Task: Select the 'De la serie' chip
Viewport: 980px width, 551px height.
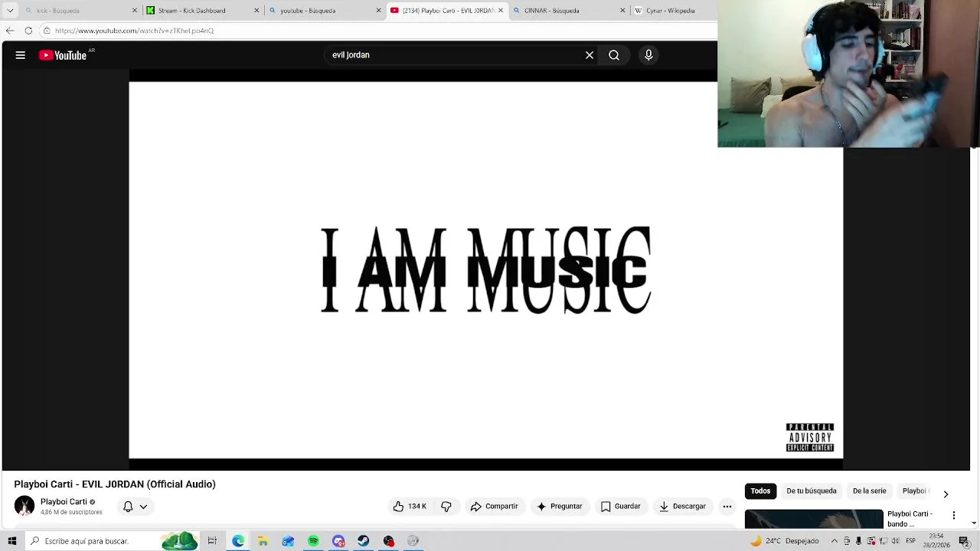Action: click(869, 491)
